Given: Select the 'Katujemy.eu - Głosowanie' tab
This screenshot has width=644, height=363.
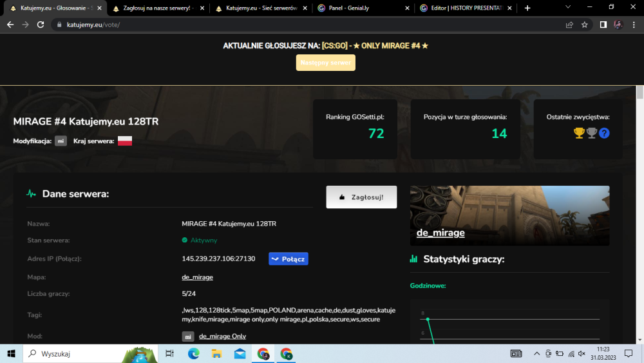Looking at the screenshot, I should [x=56, y=8].
